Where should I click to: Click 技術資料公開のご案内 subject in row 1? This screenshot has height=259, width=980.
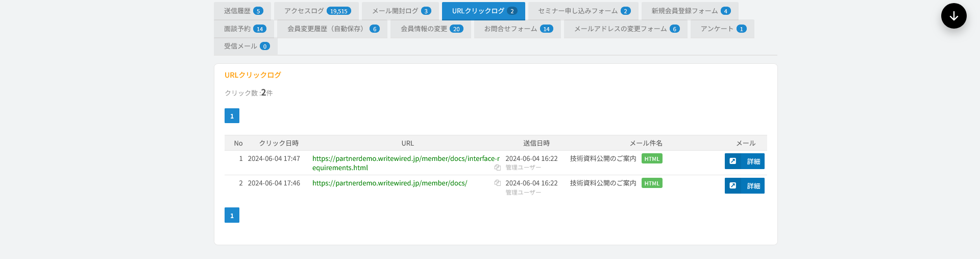point(603,158)
